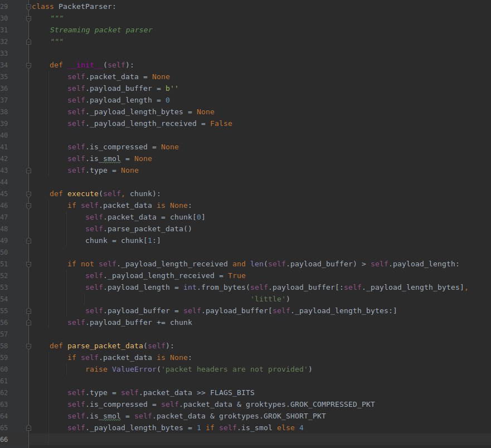Click the docstring end fold marker on line 32

point(28,42)
